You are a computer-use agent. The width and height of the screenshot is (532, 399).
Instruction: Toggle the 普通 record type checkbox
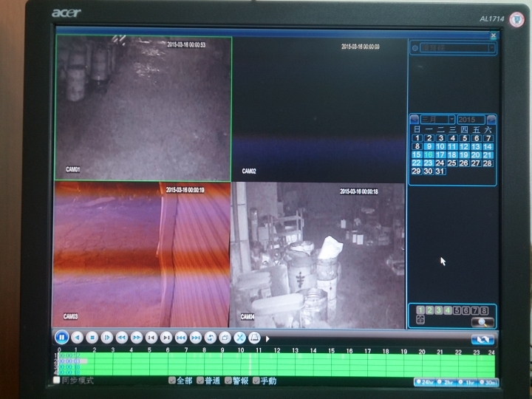pos(200,381)
